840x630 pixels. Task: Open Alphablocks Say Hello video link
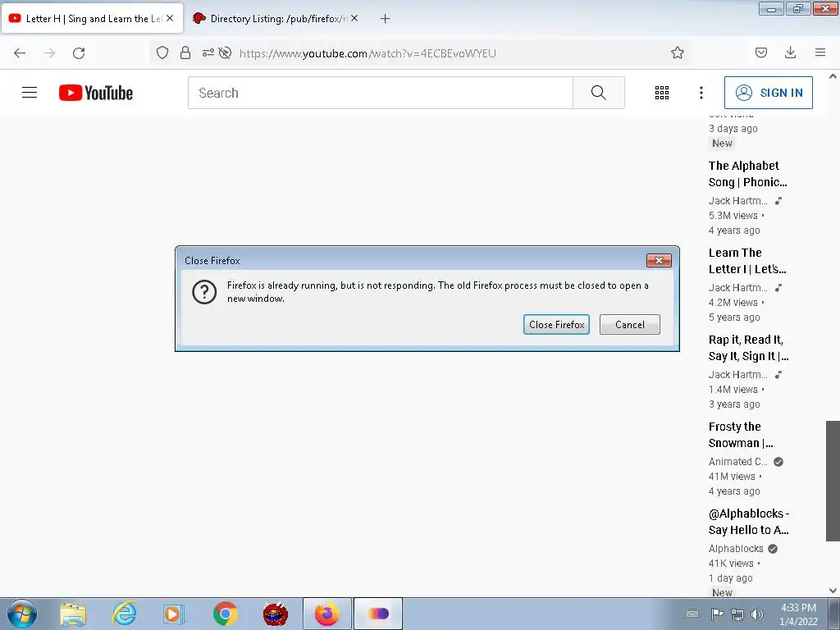pos(748,522)
